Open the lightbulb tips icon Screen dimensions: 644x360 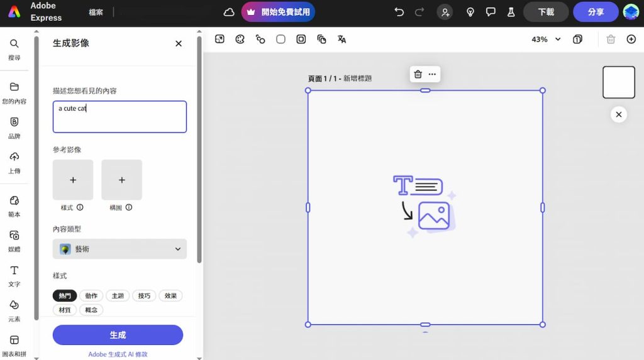tap(470, 13)
